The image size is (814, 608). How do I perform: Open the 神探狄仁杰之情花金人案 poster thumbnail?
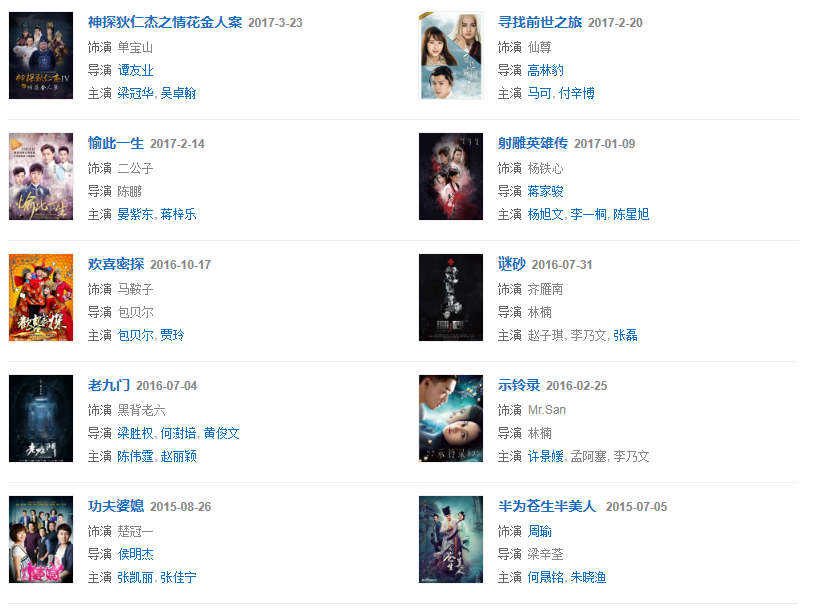pos(41,56)
